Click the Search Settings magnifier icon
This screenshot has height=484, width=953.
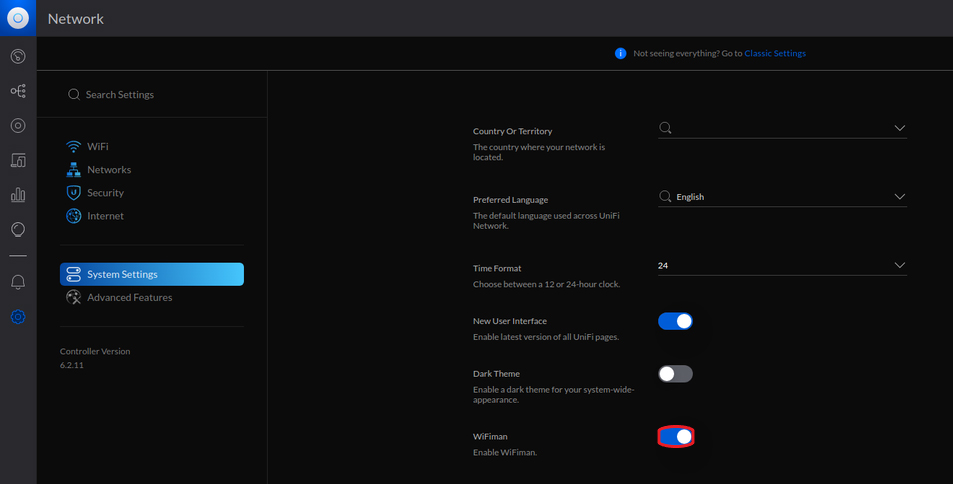pyautogui.click(x=74, y=94)
